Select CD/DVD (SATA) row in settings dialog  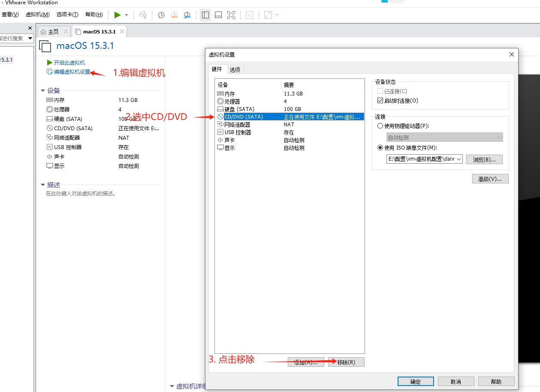click(290, 117)
